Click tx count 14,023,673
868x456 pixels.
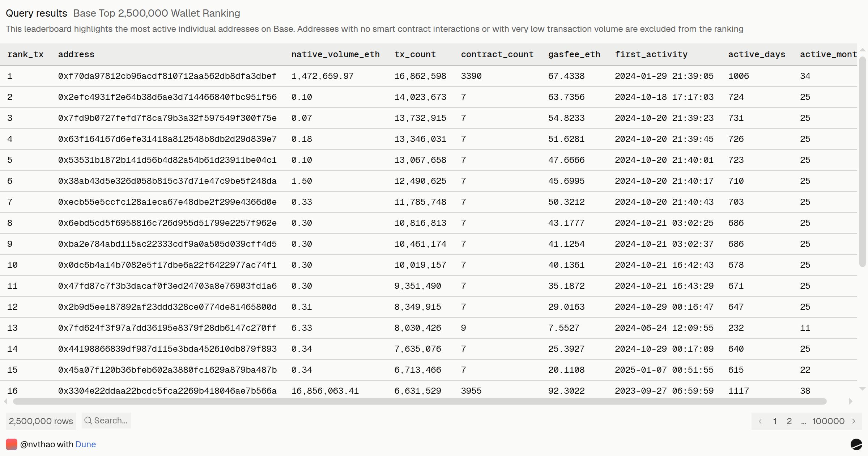click(x=420, y=97)
